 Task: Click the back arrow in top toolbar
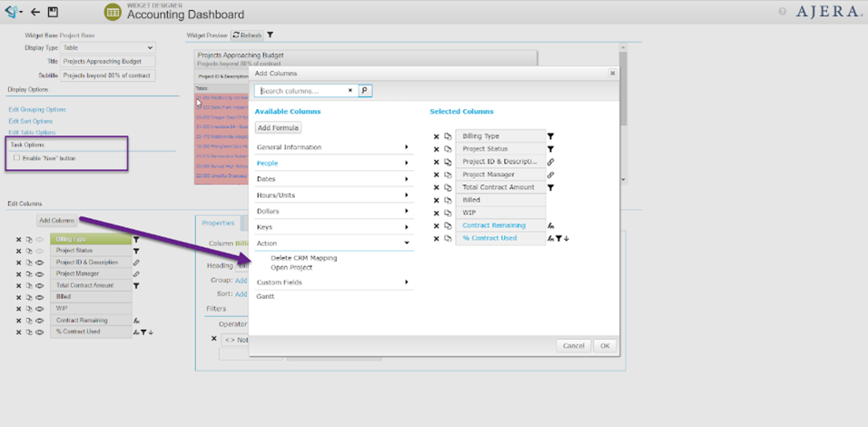(x=35, y=12)
